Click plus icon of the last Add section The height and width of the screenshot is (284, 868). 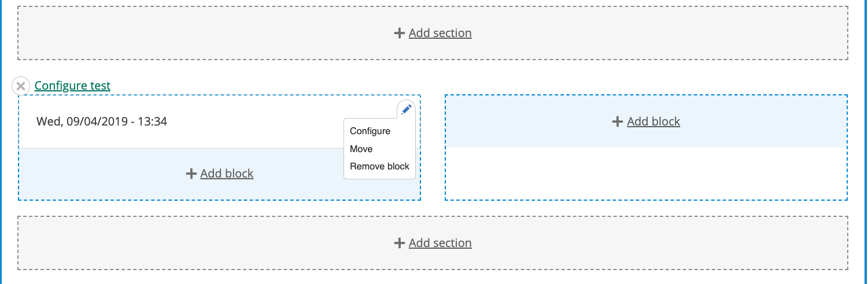tap(399, 243)
